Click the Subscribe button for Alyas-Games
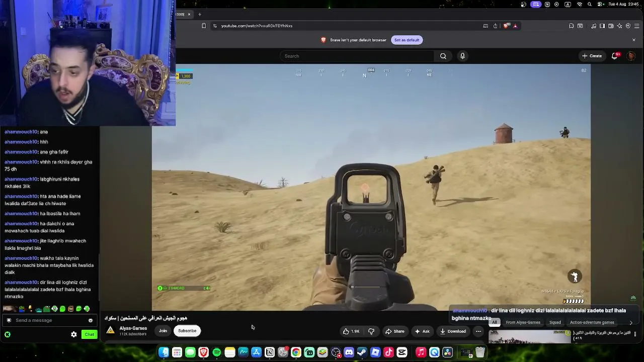The image size is (644, 362). (187, 331)
